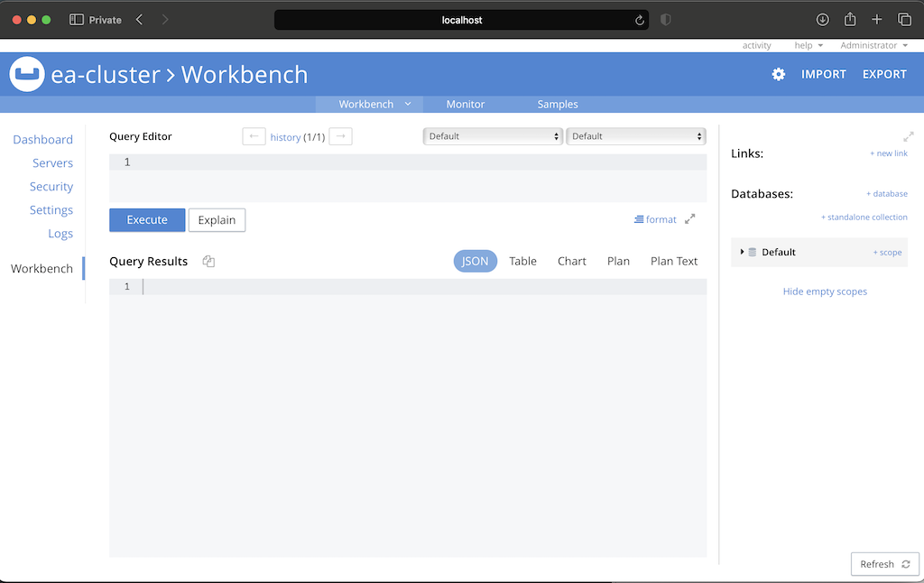Screen dimensions: 924x583
Task: Click the Safari sidebar toggle icon
Action: coord(77,20)
